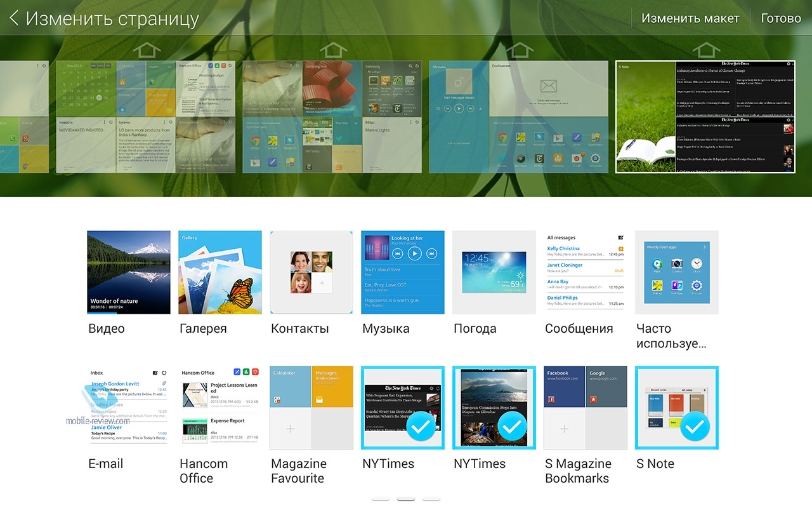Select the highlighted S Note page thumbnail
This screenshot has height=508, width=812.
705,117
